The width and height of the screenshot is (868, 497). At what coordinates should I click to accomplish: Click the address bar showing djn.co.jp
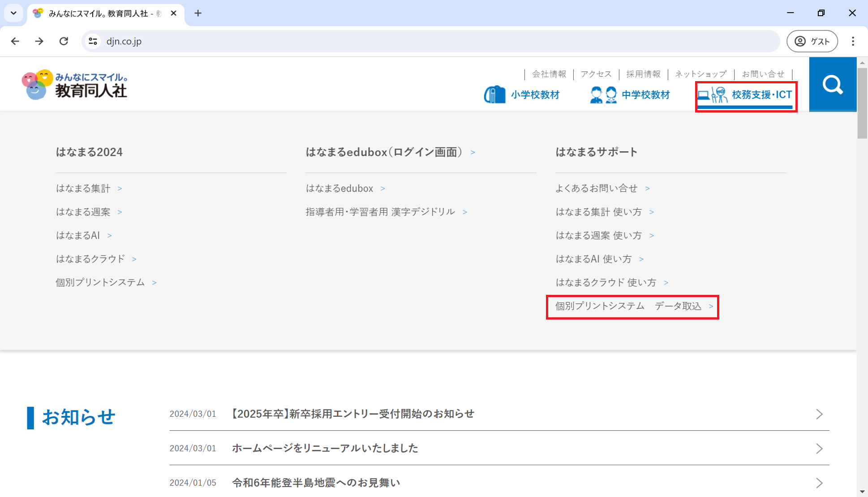pyautogui.click(x=430, y=41)
